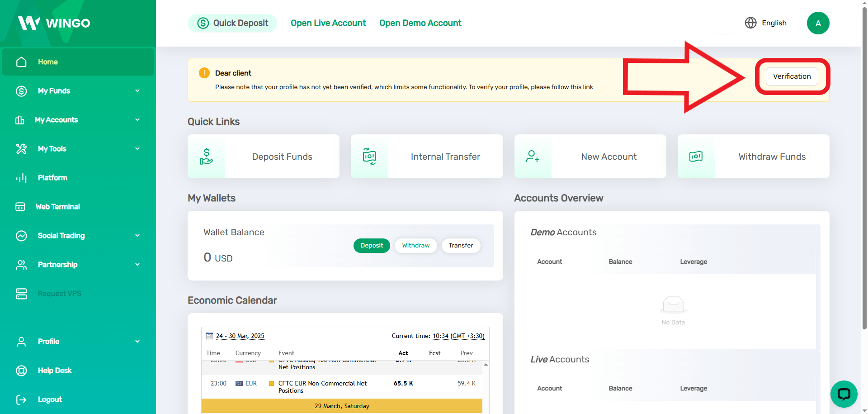Click the Home house icon in the sidebar

21,62
